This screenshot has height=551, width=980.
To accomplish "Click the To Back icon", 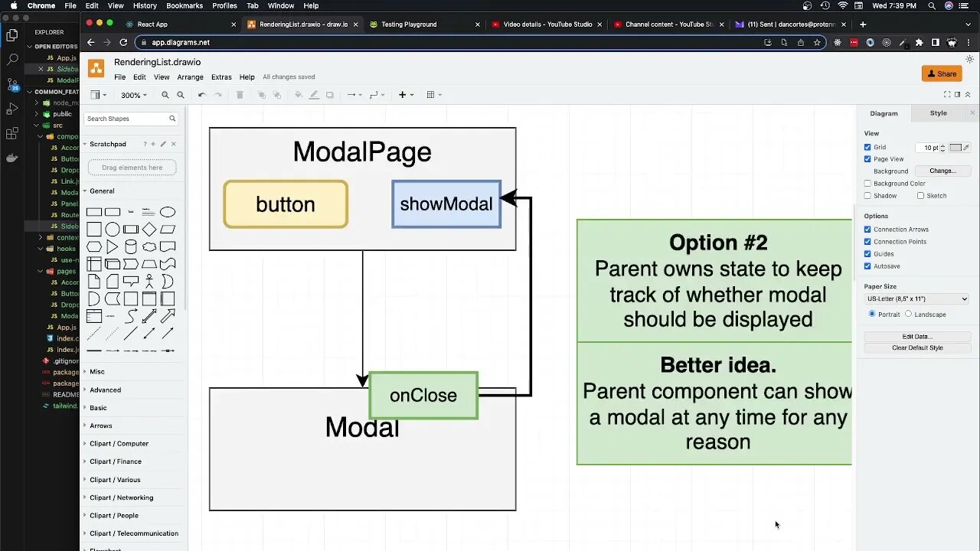I will point(277,95).
